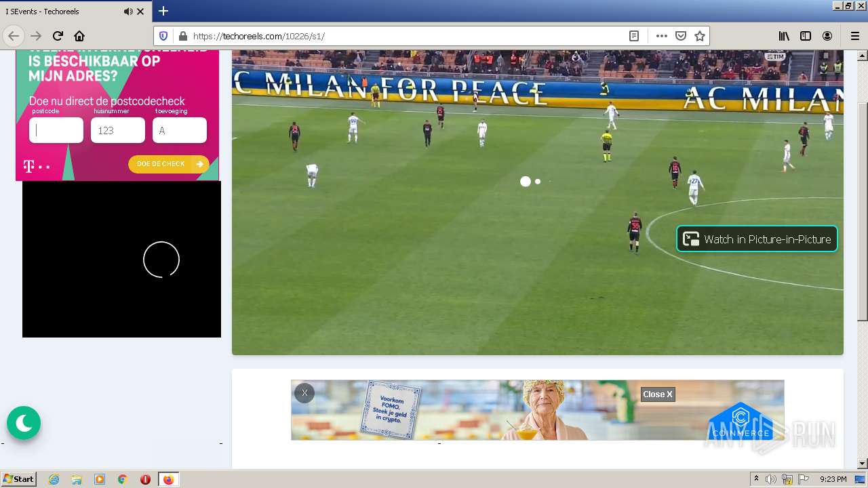Click the toevoeging input field

coord(180,130)
